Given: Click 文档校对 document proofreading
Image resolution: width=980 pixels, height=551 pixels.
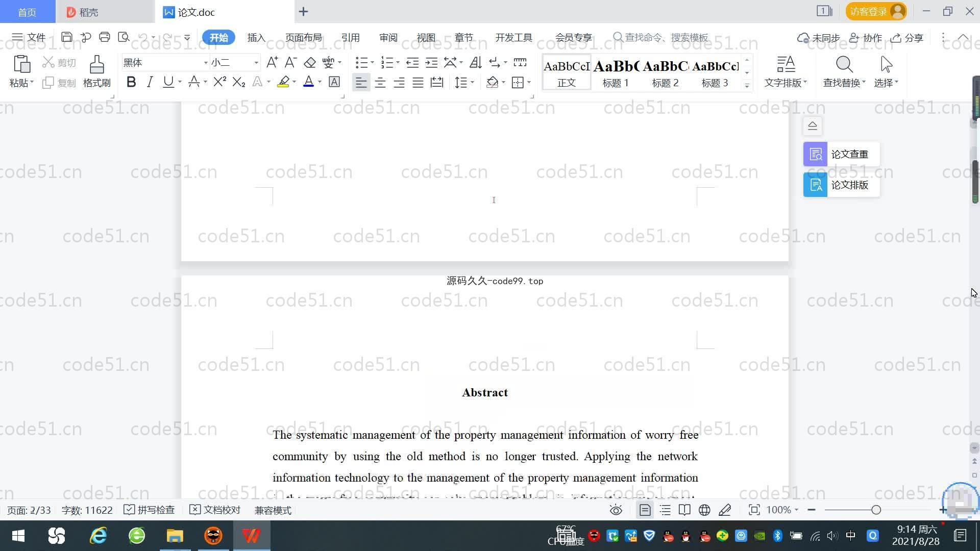Looking at the screenshot, I should click(215, 510).
